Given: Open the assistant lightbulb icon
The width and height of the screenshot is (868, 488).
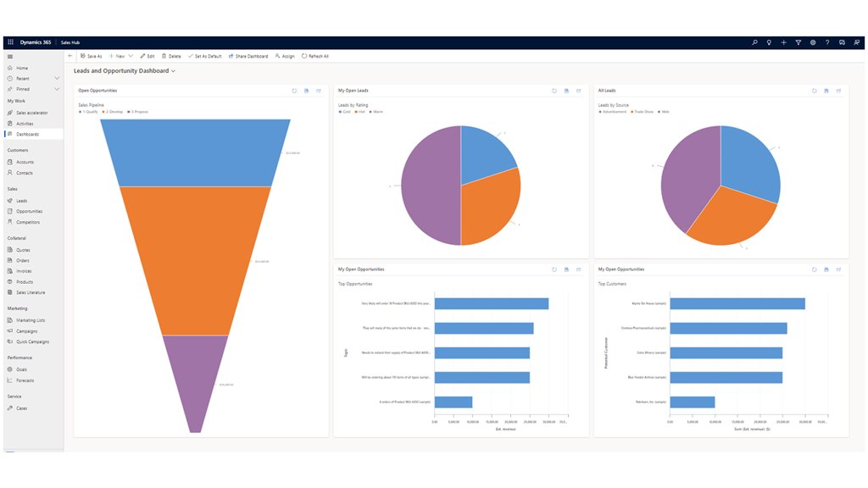Looking at the screenshot, I should [769, 42].
